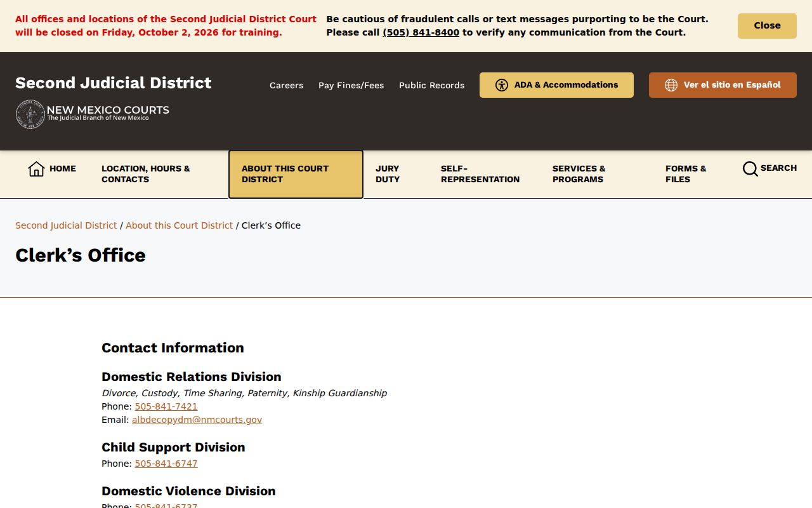Click the Clerk's Office page heading
This screenshot has height=508, width=812.
81,255
